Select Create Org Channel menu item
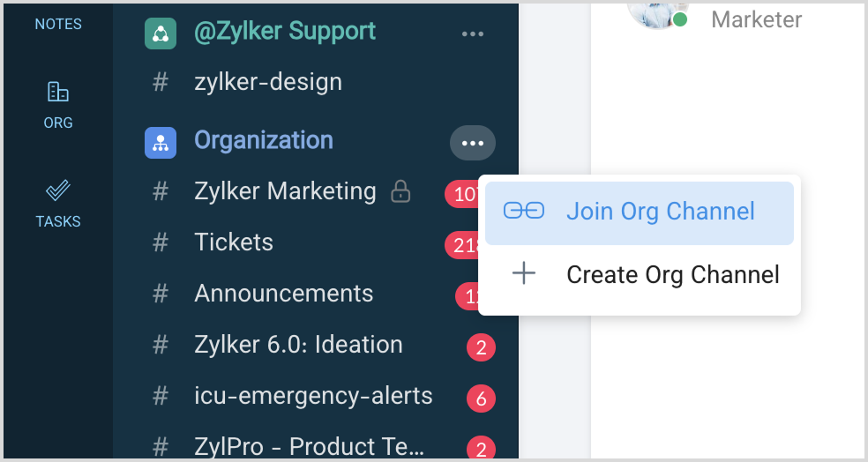The image size is (868, 462). (x=672, y=274)
